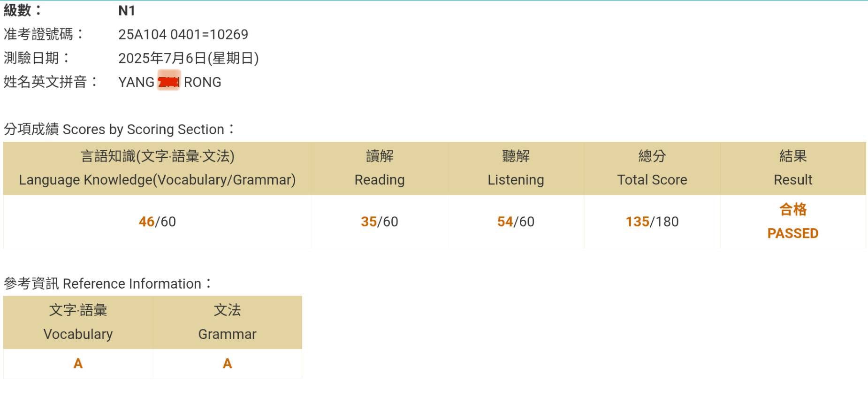Image resolution: width=868 pixels, height=415 pixels.
Task: Click the Reference Information heading
Action: click(x=107, y=284)
